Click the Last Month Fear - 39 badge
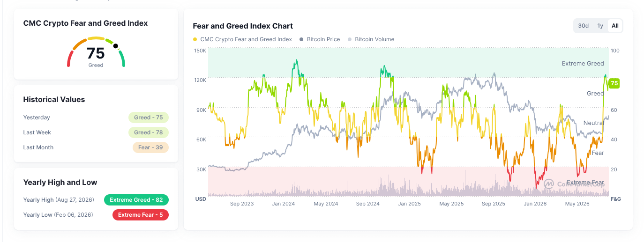 pos(150,147)
